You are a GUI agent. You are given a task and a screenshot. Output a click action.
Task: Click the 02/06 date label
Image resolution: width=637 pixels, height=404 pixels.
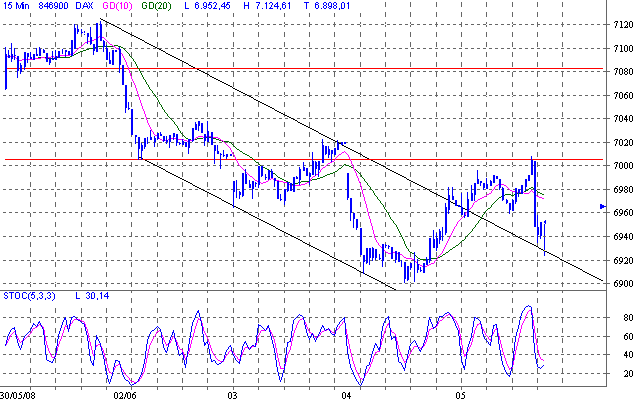(124, 395)
